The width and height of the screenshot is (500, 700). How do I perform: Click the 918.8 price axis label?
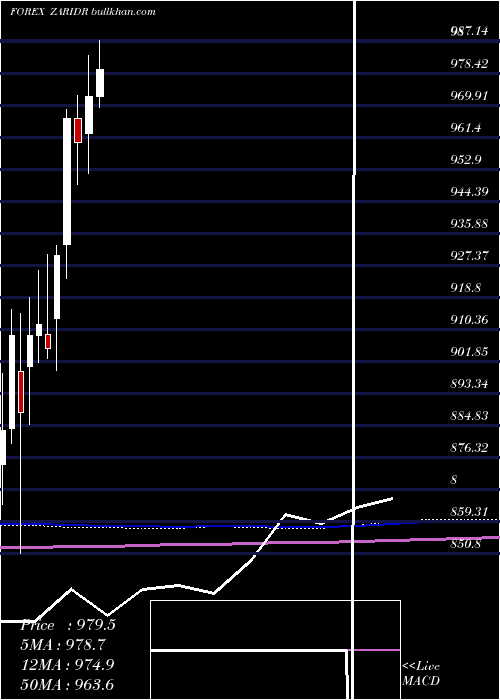coord(466,288)
